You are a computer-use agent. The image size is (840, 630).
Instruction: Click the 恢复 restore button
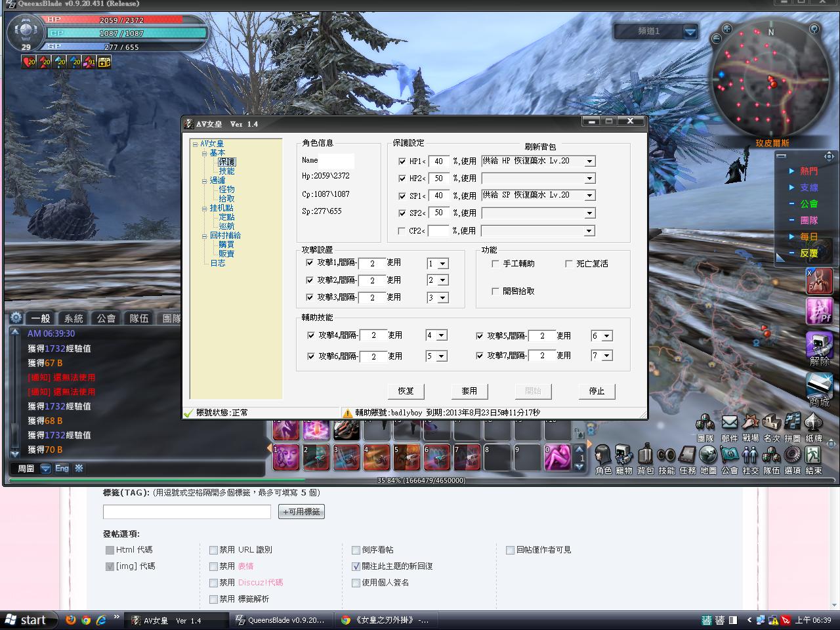tap(406, 391)
